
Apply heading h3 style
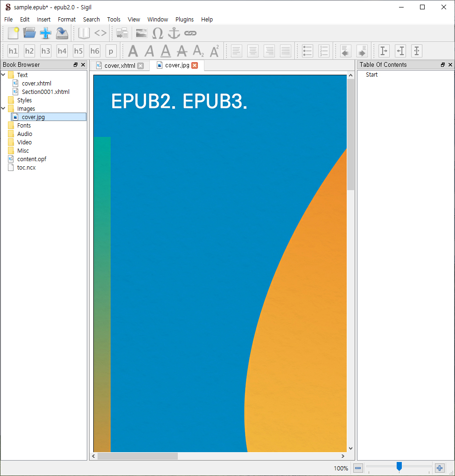[46, 51]
